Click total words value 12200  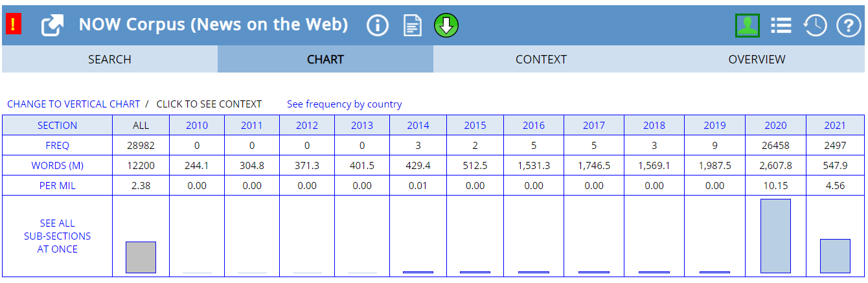pyautogui.click(x=141, y=166)
